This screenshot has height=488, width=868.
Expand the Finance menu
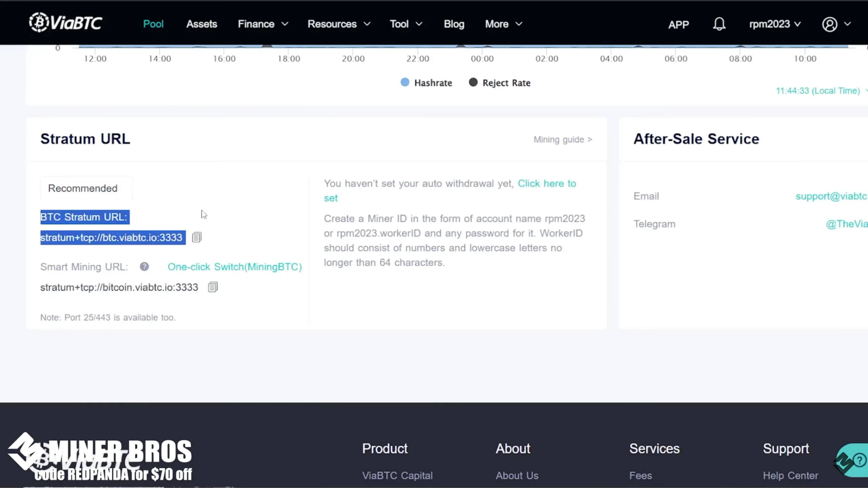coord(263,24)
